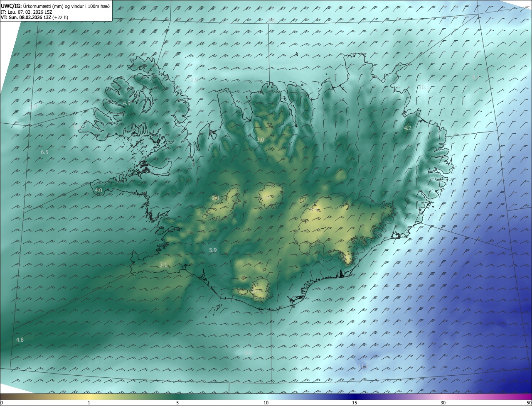Click the 8.6 value label on the map
The image size is (532, 406).
point(249,352)
